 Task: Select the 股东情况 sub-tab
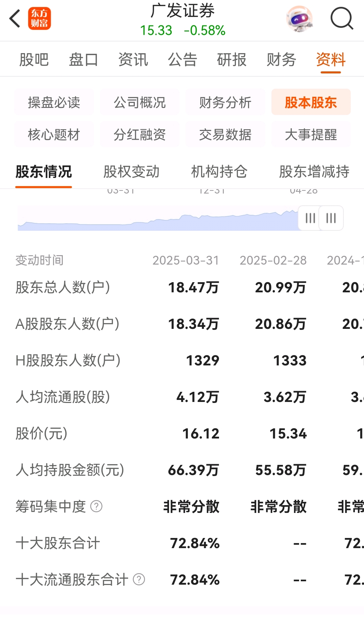(44, 172)
